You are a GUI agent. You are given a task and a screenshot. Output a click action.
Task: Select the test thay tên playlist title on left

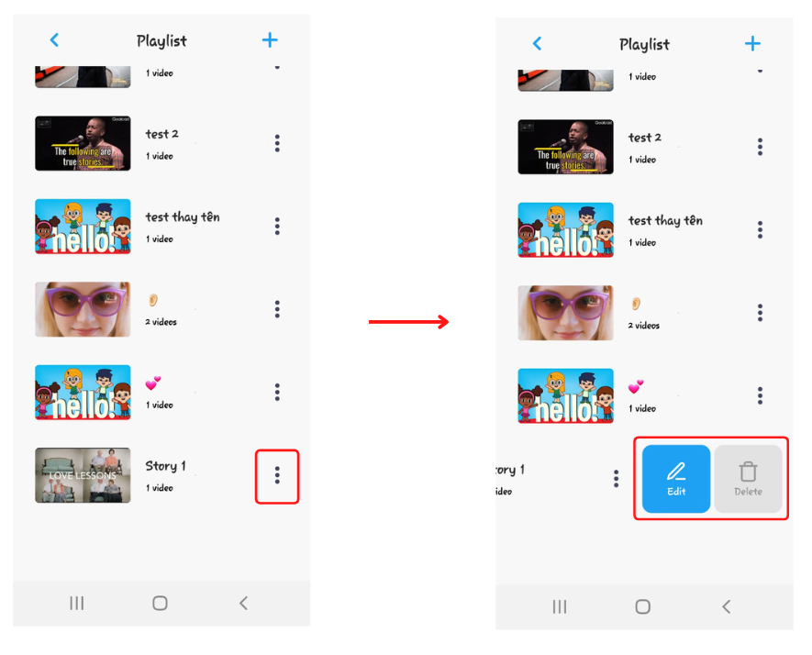coord(183,216)
